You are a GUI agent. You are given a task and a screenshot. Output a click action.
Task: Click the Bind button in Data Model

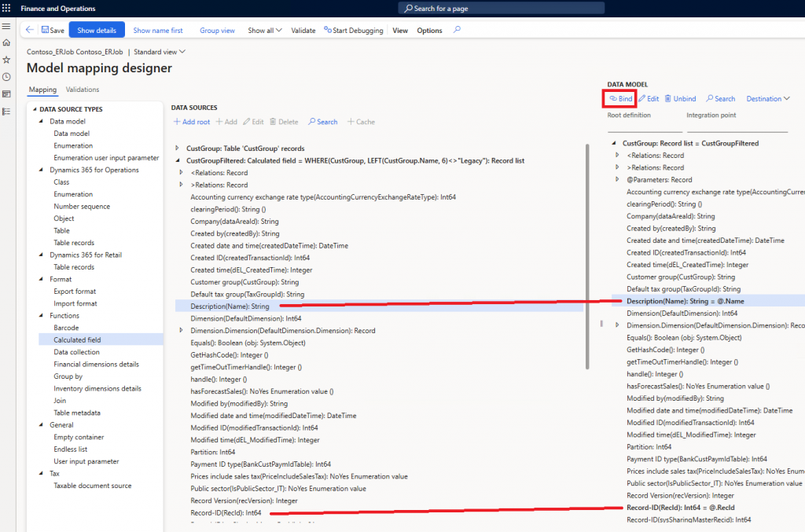(619, 99)
